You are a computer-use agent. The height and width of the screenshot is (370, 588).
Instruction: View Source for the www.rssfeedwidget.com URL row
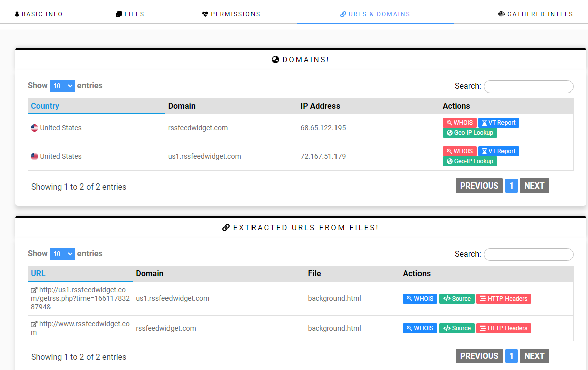click(x=457, y=328)
